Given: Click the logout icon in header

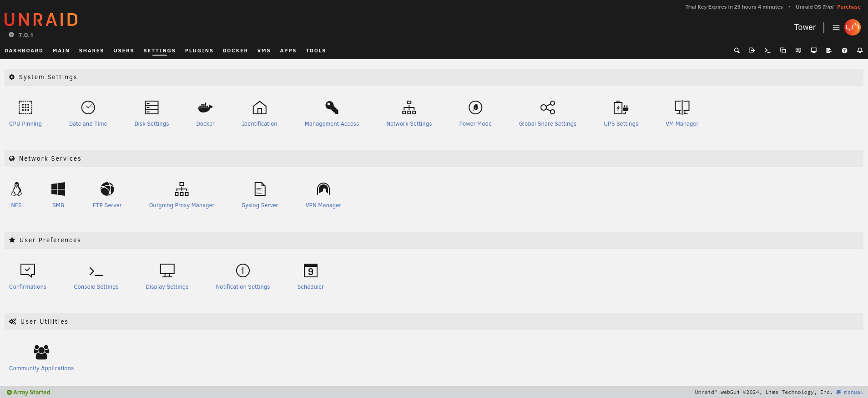Looking at the screenshot, I should (x=752, y=51).
